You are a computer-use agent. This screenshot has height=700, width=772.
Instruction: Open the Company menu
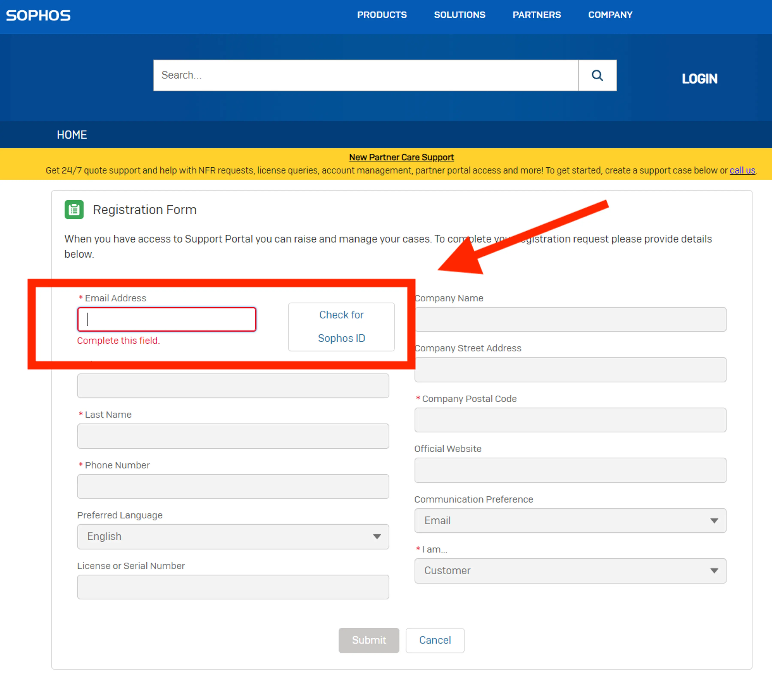coord(610,15)
